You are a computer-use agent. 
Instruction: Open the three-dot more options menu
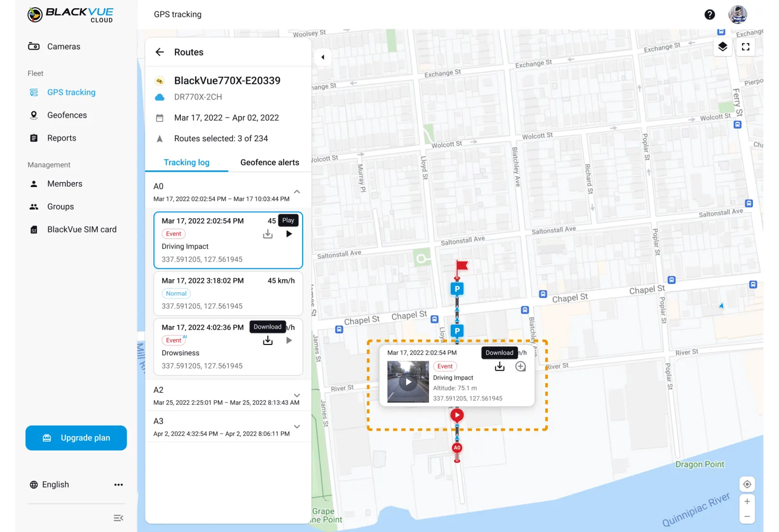pyautogui.click(x=118, y=485)
